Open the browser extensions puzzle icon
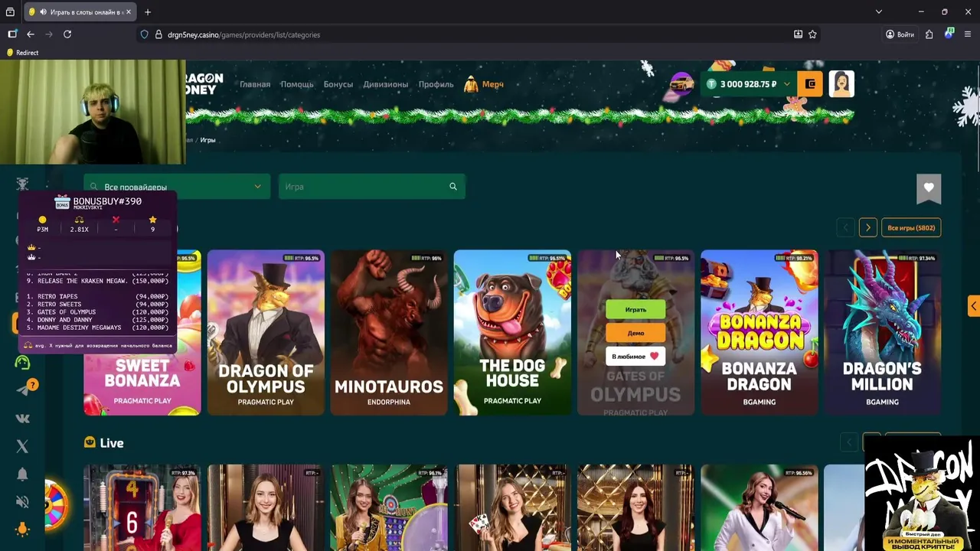 click(x=929, y=34)
